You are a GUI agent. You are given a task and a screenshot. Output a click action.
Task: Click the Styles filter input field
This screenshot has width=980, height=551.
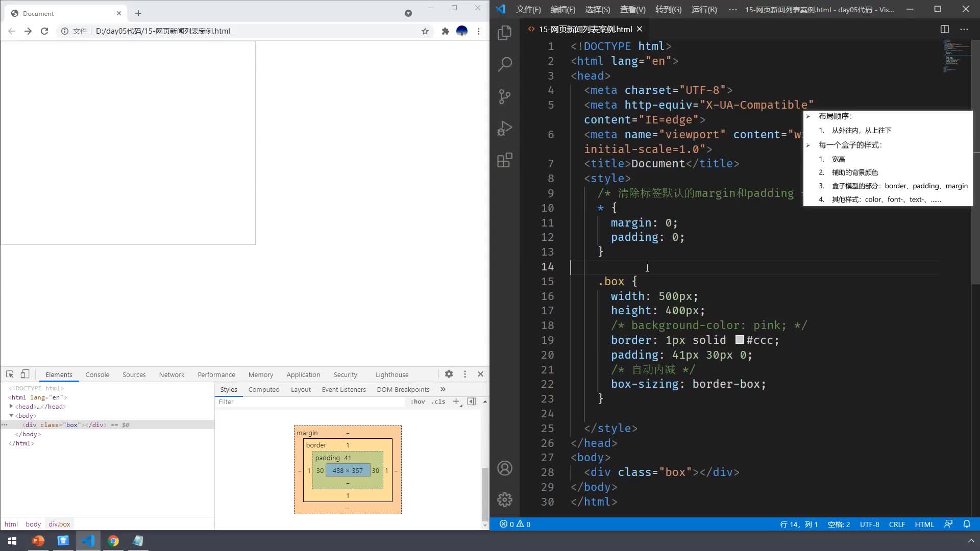pos(311,402)
